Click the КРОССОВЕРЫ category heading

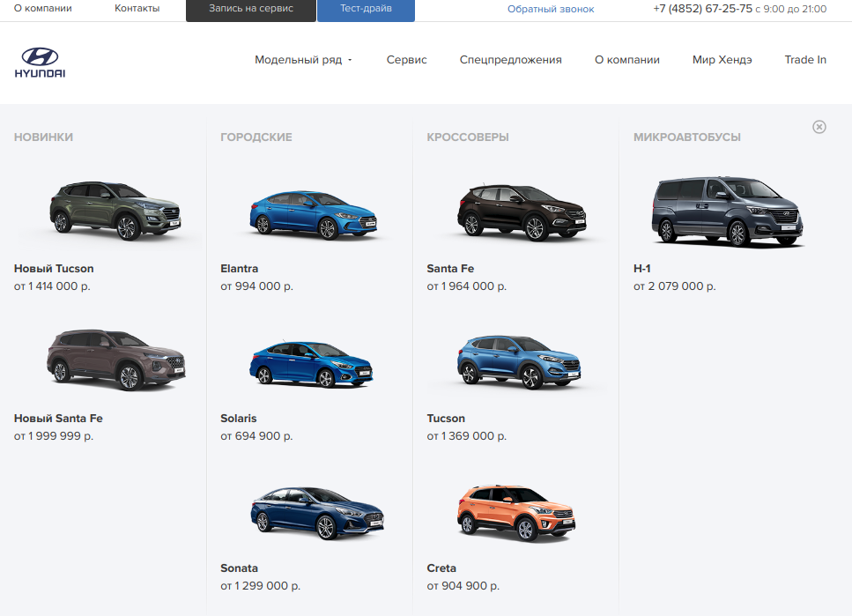[x=468, y=137]
